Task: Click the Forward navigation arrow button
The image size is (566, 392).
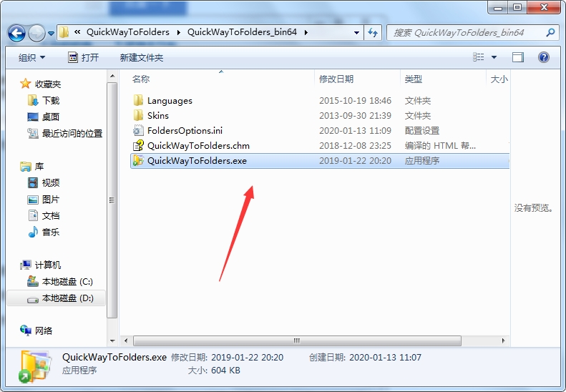Action: [x=36, y=33]
